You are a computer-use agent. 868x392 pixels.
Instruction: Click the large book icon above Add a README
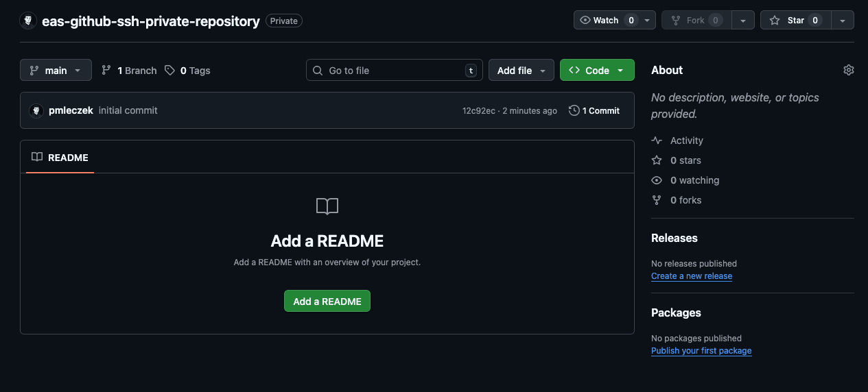point(327,206)
